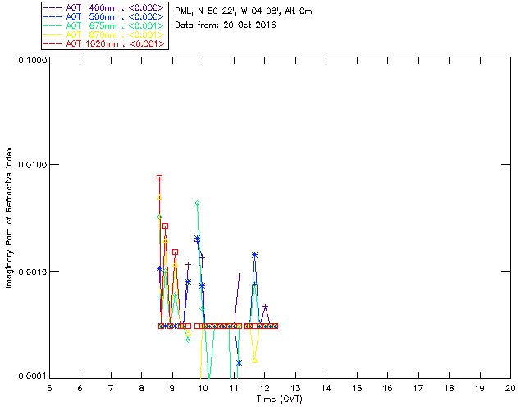The image size is (525, 420).
Task: Click the lowest blue asterisk near time 11.2
Action: (x=239, y=363)
